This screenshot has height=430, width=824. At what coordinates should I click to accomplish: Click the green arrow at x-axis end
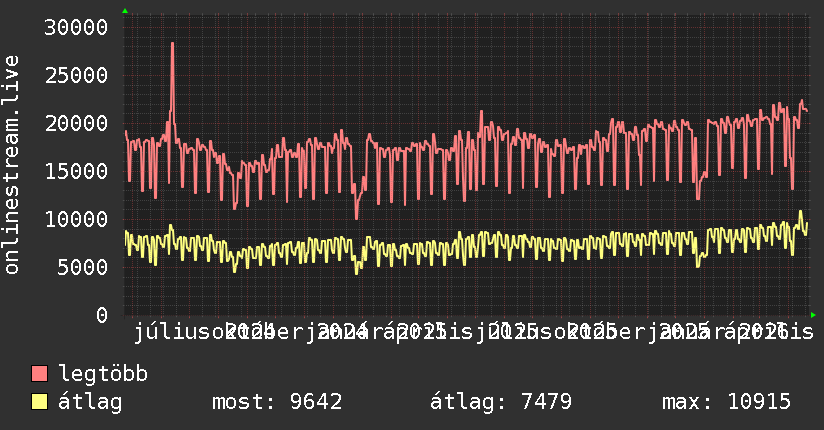tap(813, 315)
